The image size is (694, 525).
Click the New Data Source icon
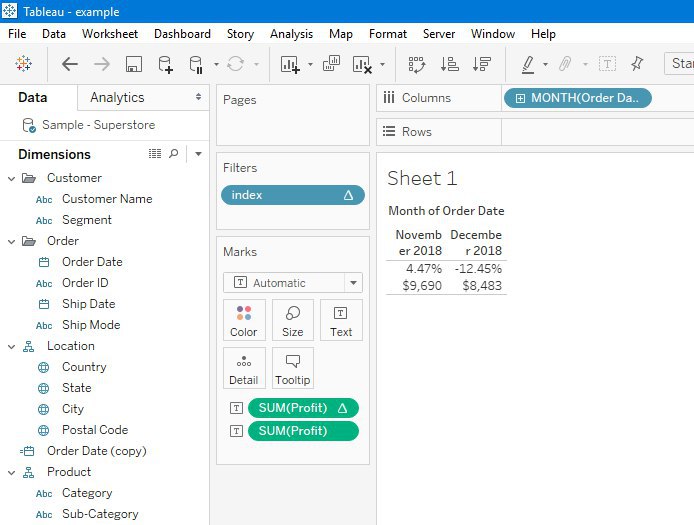[166, 64]
